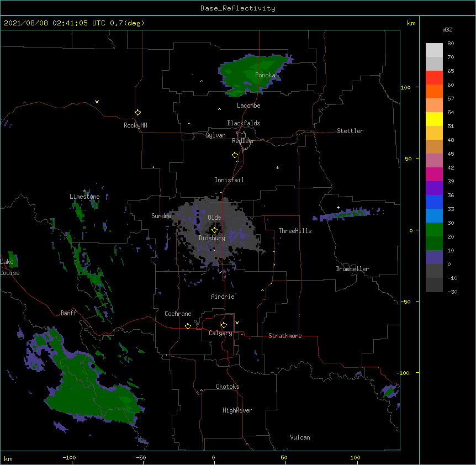
Task: Click the Blackfalds city label
Action: [x=244, y=123]
